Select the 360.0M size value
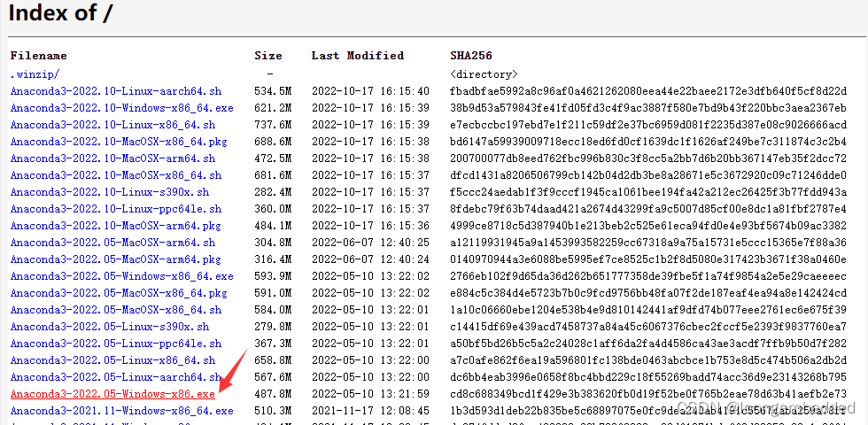 point(273,209)
